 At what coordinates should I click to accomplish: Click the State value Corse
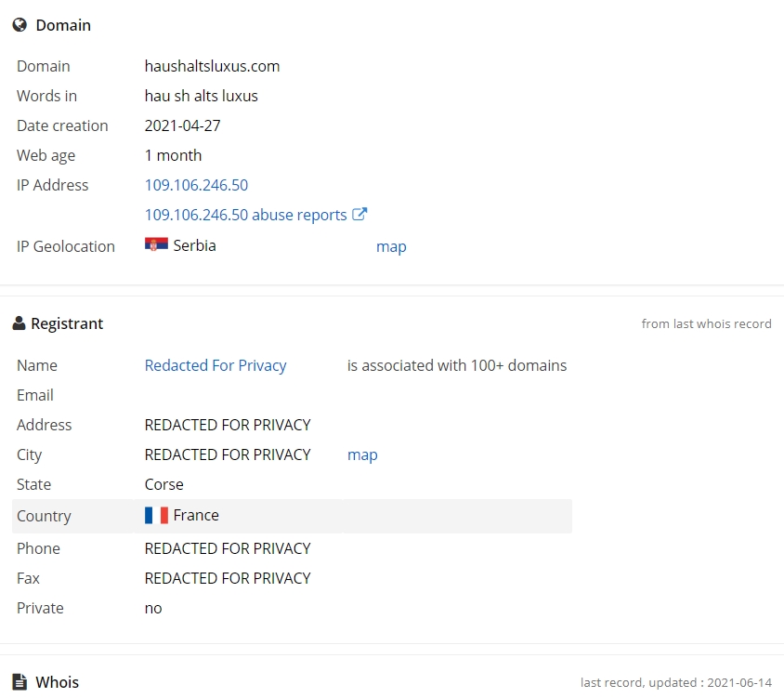click(x=164, y=484)
